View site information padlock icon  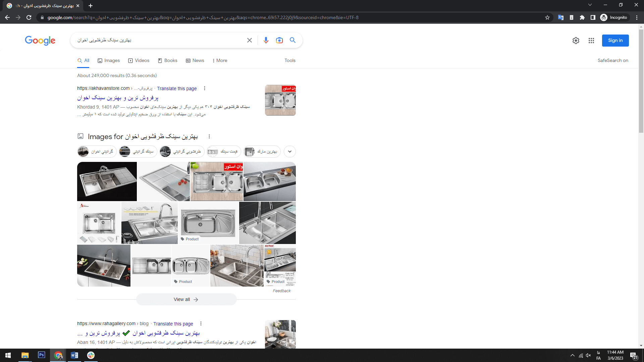[42, 17]
